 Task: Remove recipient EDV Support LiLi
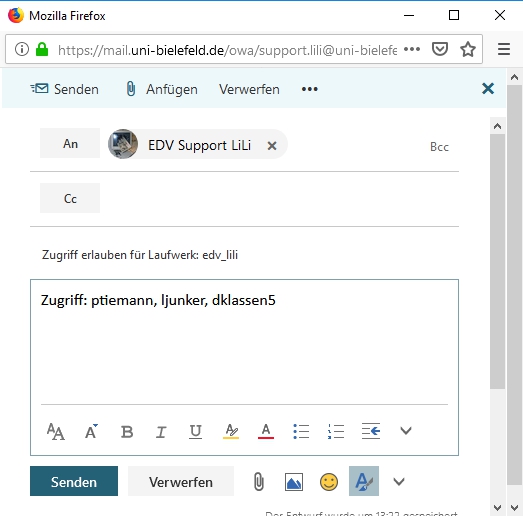pyautogui.click(x=272, y=145)
